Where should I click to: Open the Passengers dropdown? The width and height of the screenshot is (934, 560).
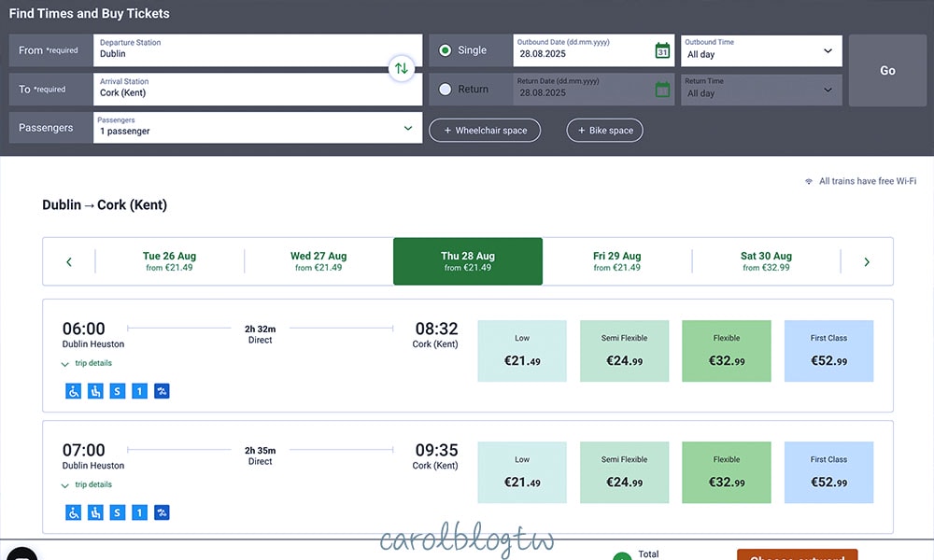click(x=255, y=128)
